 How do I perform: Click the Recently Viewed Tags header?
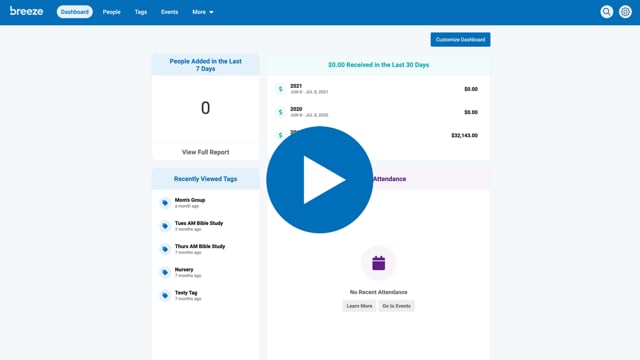[x=205, y=179]
